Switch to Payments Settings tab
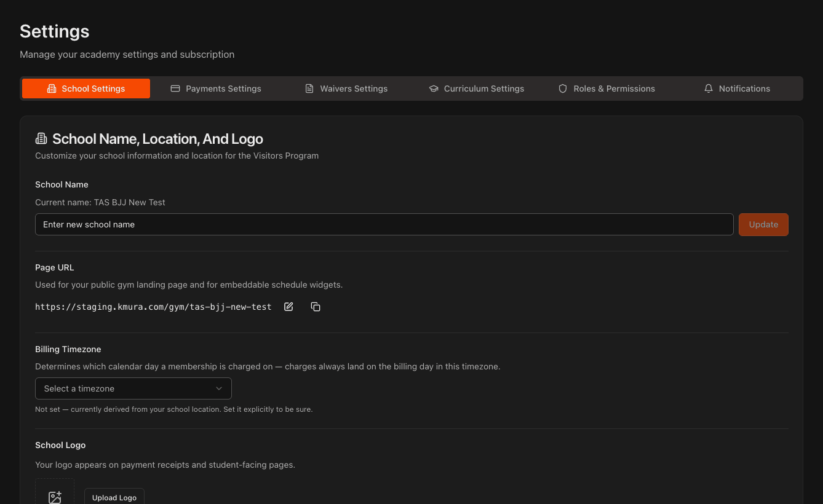 click(x=216, y=89)
